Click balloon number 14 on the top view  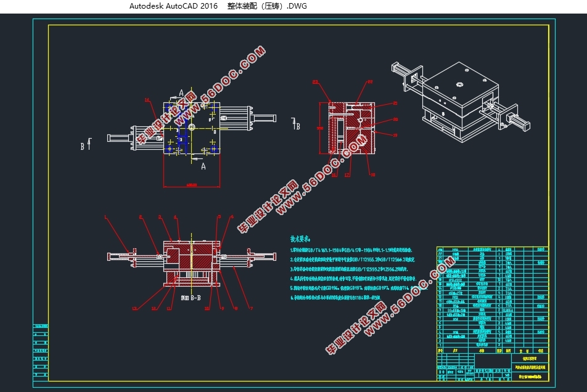(147, 99)
